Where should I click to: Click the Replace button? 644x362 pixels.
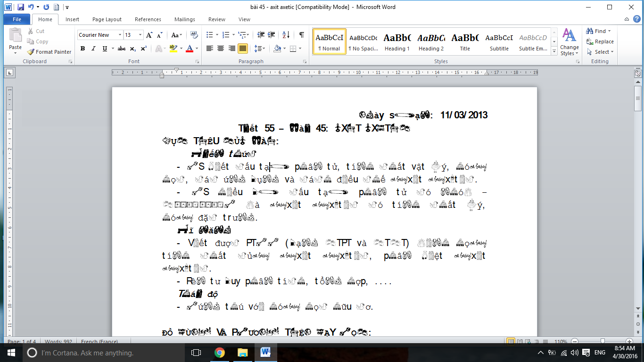pos(600,41)
